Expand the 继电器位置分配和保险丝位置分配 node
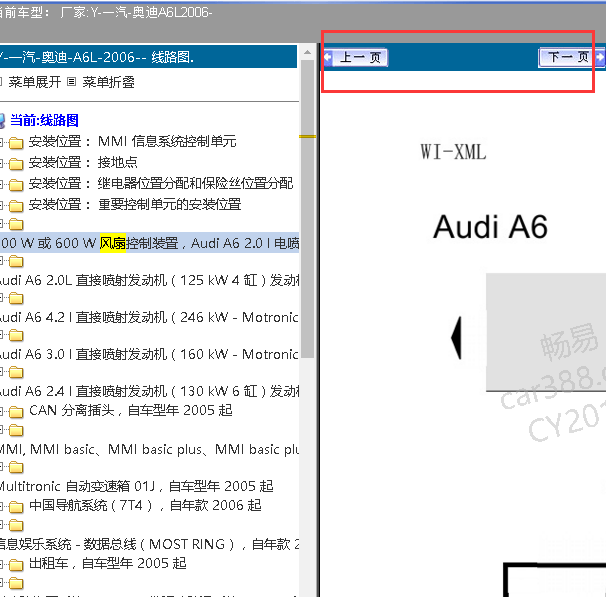The height and width of the screenshot is (597, 606). click(2, 184)
